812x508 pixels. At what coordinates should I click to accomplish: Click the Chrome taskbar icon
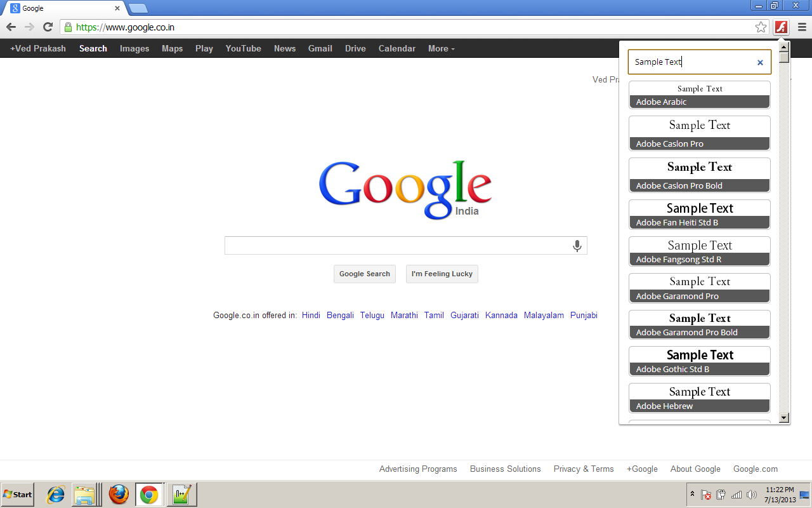pos(149,494)
